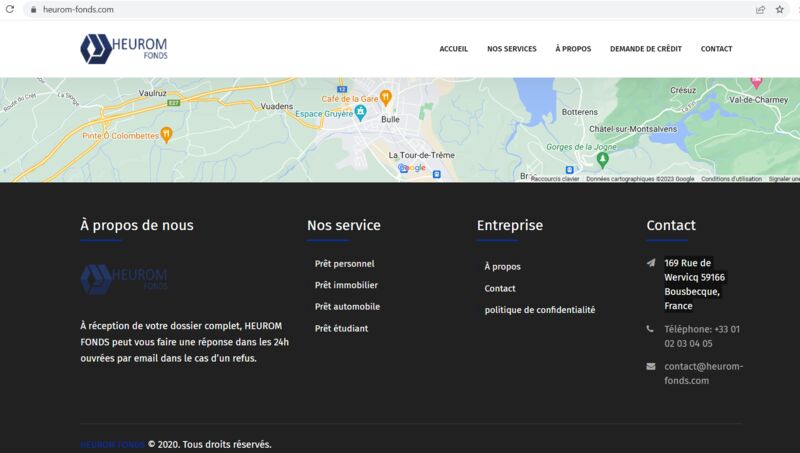Open the ACCUEIL menu item
This screenshot has height=453, width=800.
point(454,49)
